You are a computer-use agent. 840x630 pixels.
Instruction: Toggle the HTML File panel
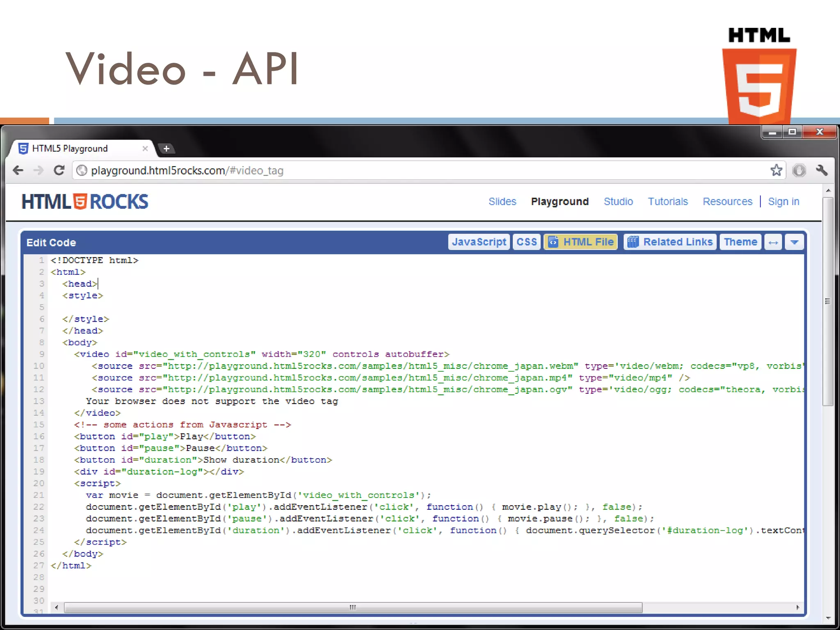pyautogui.click(x=581, y=242)
